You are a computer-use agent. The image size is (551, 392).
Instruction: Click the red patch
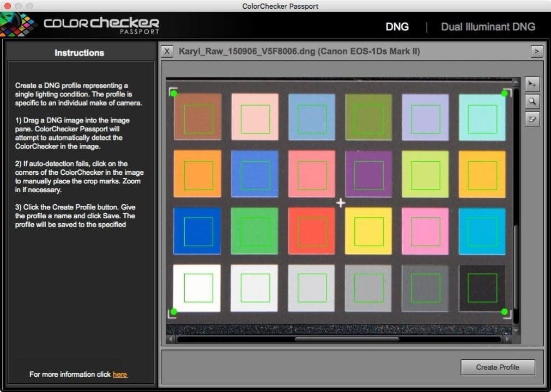click(x=312, y=230)
